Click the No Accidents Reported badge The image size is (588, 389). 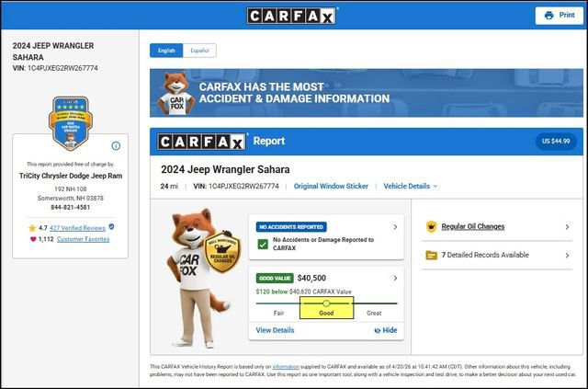291,227
